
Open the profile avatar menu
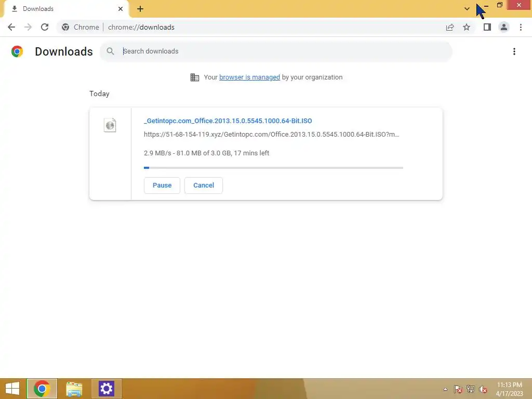[x=504, y=27]
